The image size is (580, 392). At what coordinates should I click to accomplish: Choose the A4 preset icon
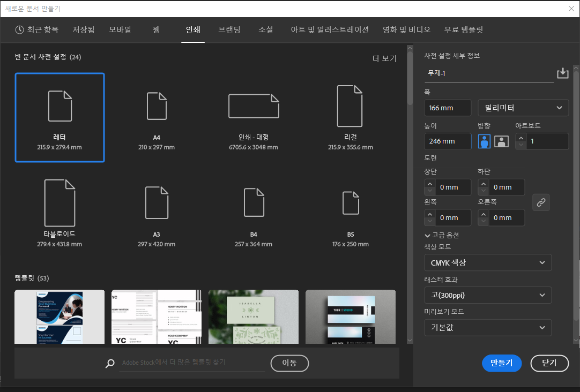[x=157, y=106]
